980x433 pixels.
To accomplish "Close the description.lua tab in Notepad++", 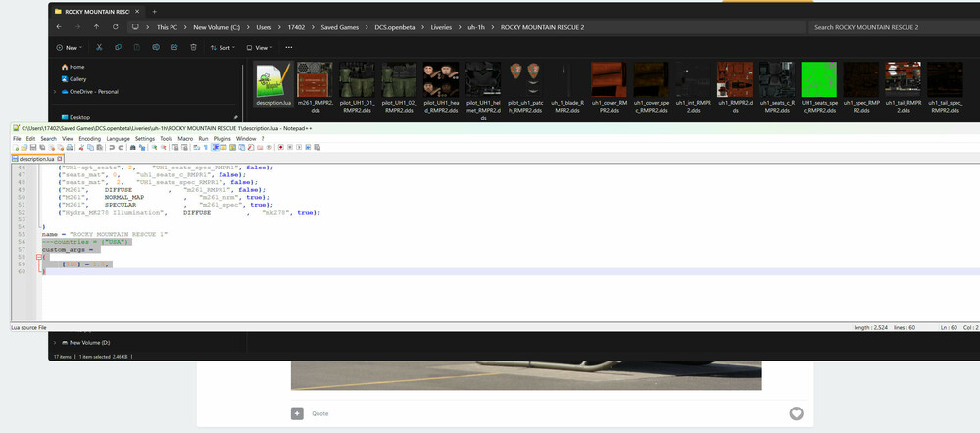I will [60, 159].
